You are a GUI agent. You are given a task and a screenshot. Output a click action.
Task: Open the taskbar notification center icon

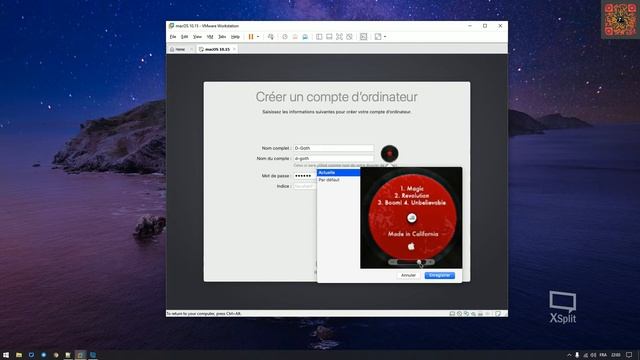(629, 355)
